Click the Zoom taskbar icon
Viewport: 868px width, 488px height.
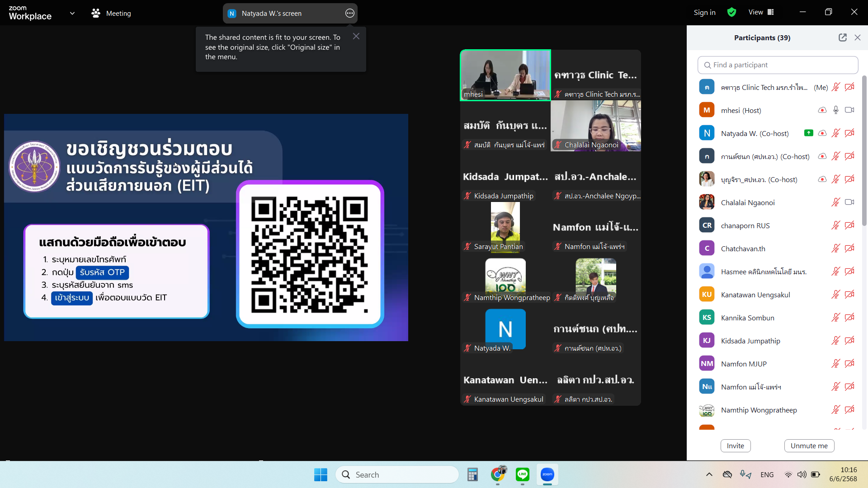coord(547,474)
